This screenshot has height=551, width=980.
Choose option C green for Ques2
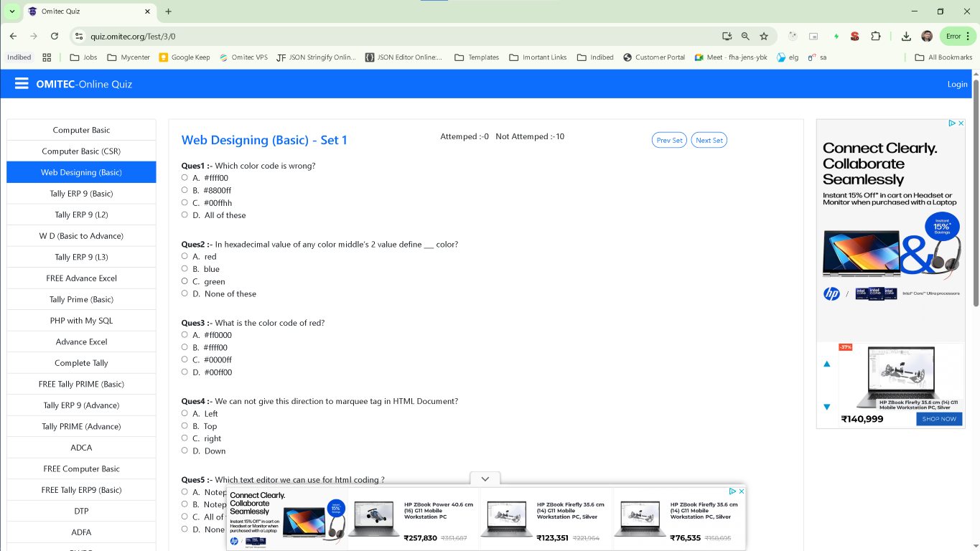pyautogui.click(x=185, y=281)
